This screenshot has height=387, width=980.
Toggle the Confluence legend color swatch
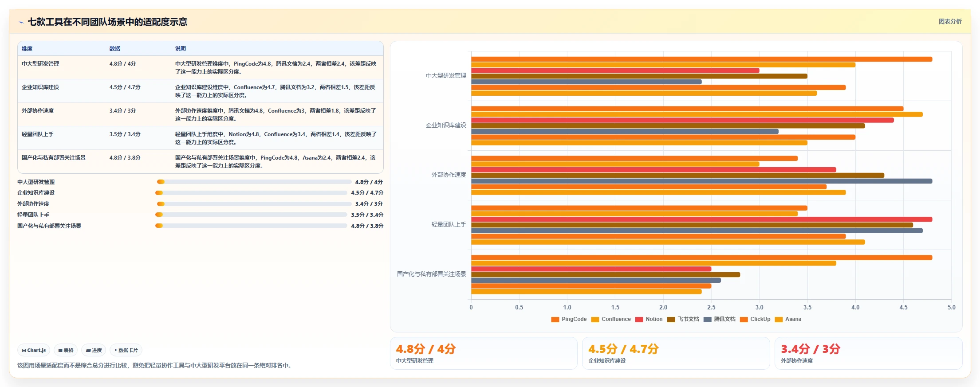click(595, 319)
